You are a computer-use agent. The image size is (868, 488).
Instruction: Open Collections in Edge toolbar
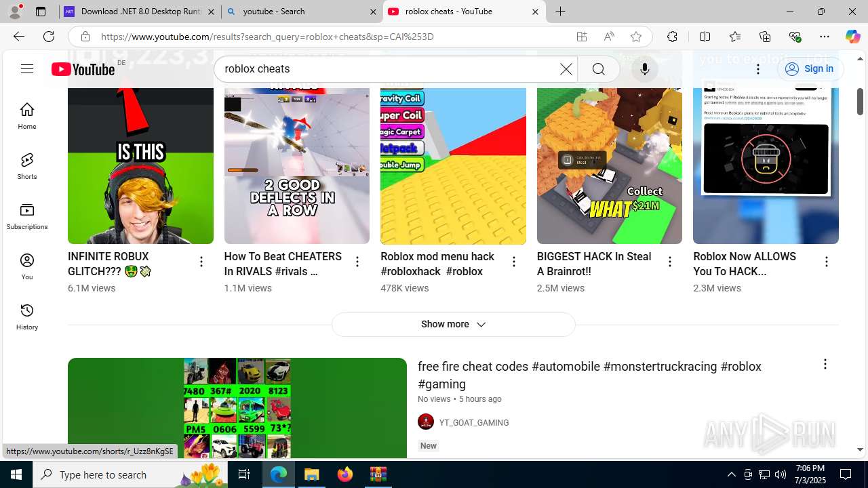point(765,37)
